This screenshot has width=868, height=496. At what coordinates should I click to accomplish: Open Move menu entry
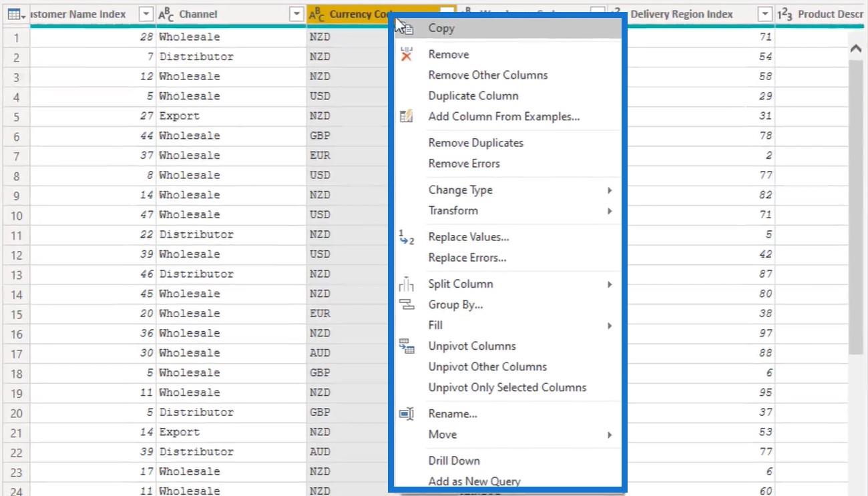(x=507, y=435)
